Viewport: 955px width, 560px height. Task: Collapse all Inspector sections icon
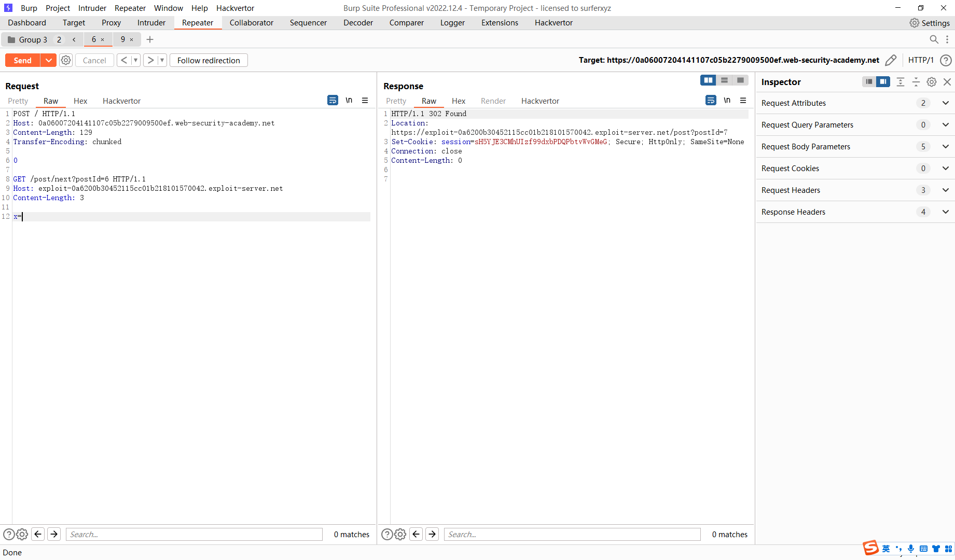(x=916, y=82)
